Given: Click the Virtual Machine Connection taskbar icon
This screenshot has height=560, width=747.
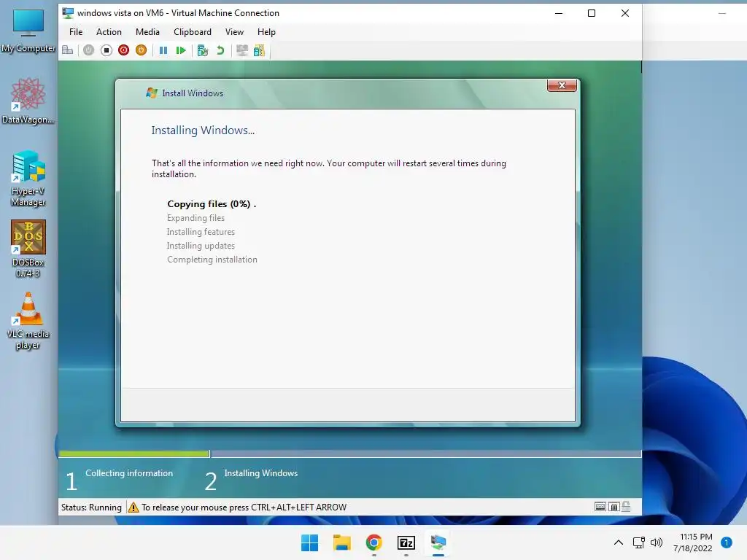Looking at the screenshot, I should coord(438,542).
